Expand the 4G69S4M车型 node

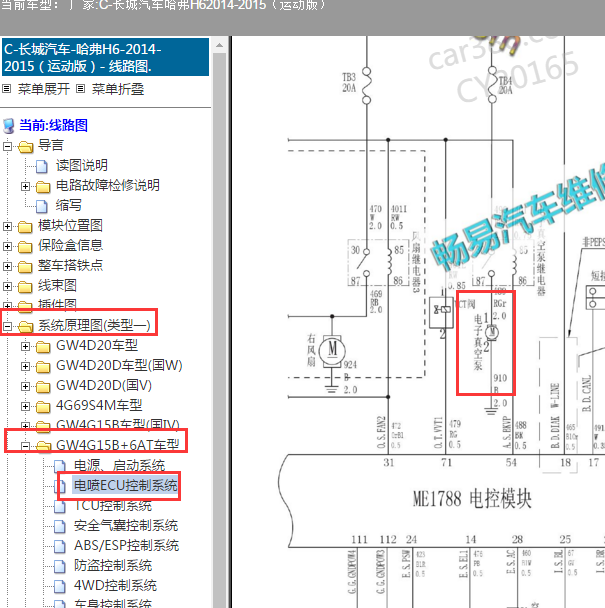pyautogui.click(x=25, y=406)
